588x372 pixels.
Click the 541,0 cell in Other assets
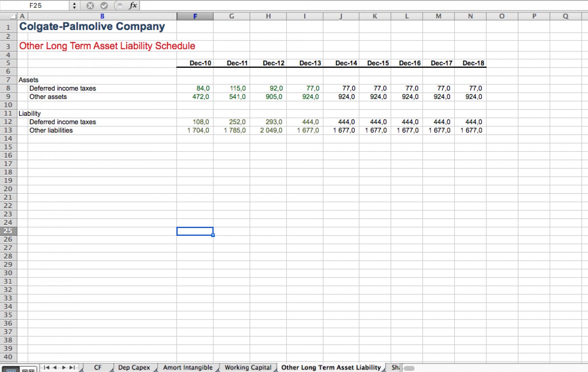(232, 97)
